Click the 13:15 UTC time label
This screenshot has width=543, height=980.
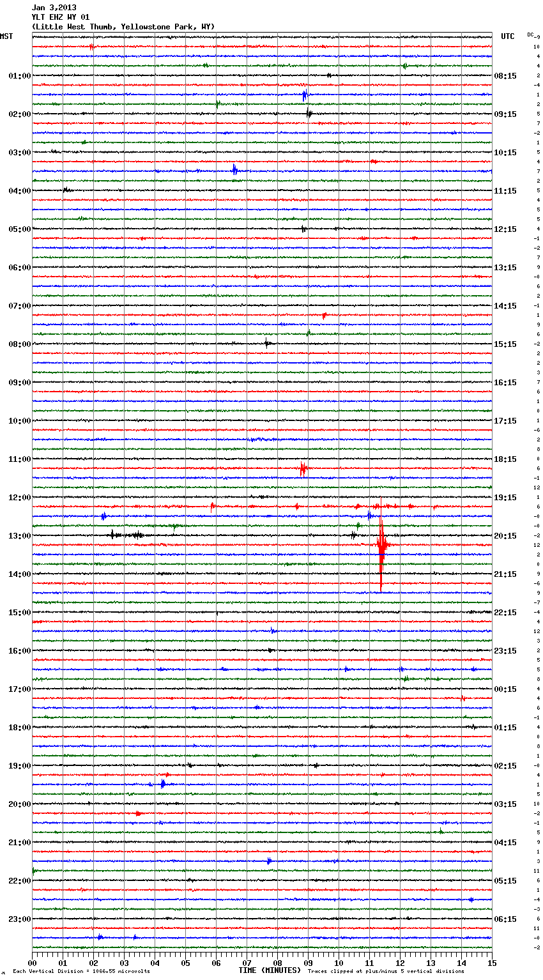505,268
